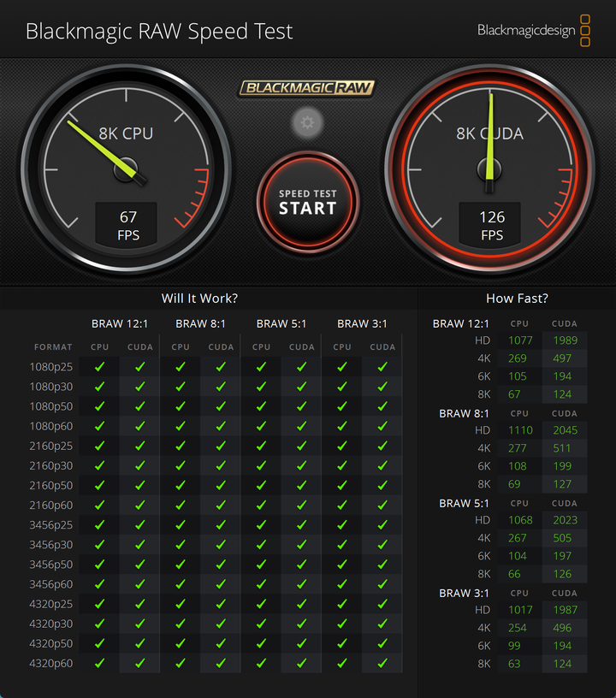Click the Blackmagic RAW badge
Screen dimensions: 616x698
click(307, 88)
